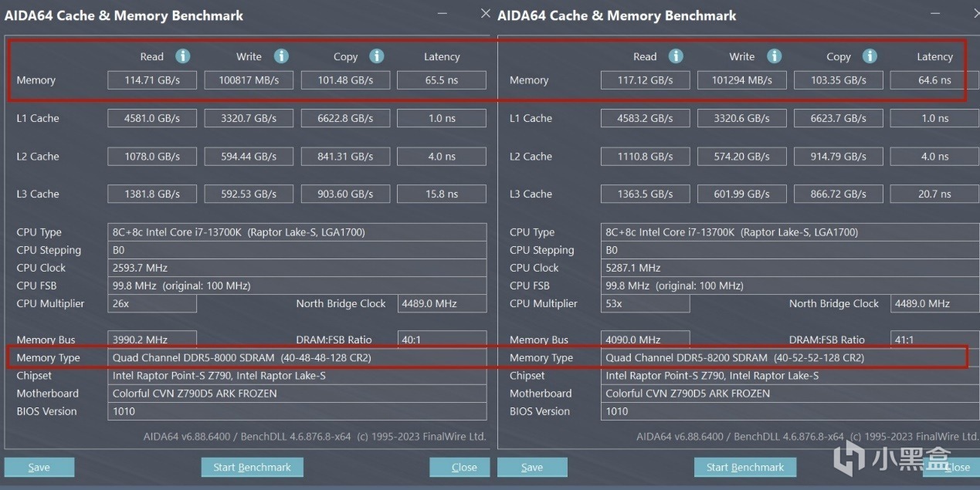Start Benchmark in the left window

pyautogui.click(x=252, y=467)
